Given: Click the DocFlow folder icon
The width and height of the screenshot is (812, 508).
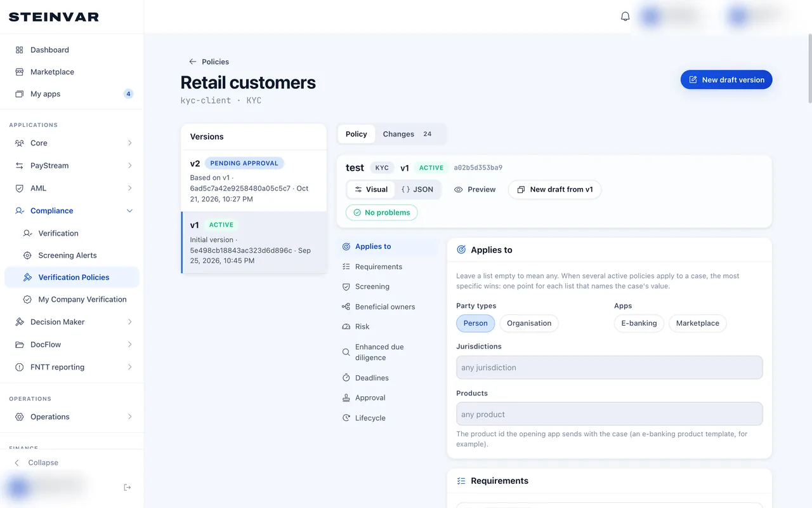Looking at the screenshot, I should (19, 344).
